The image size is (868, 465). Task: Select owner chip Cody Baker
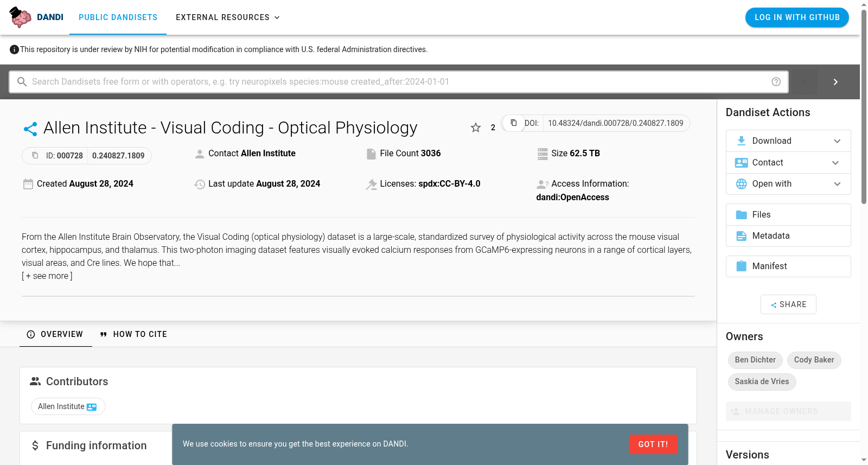point(814,360)
